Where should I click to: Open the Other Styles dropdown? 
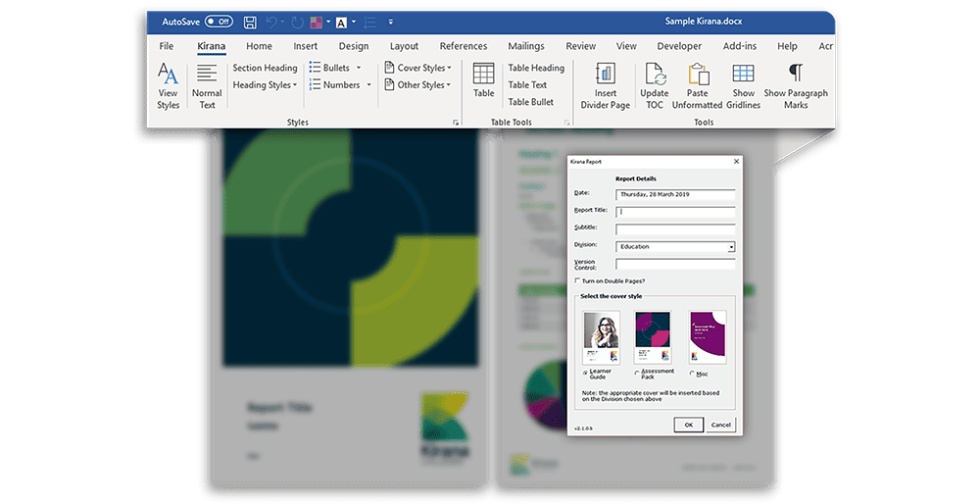(x=417, y=84)
